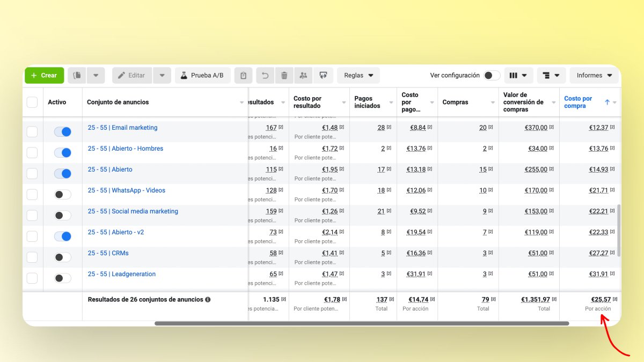Open the Informes dropdown

[x=594, y=76]
